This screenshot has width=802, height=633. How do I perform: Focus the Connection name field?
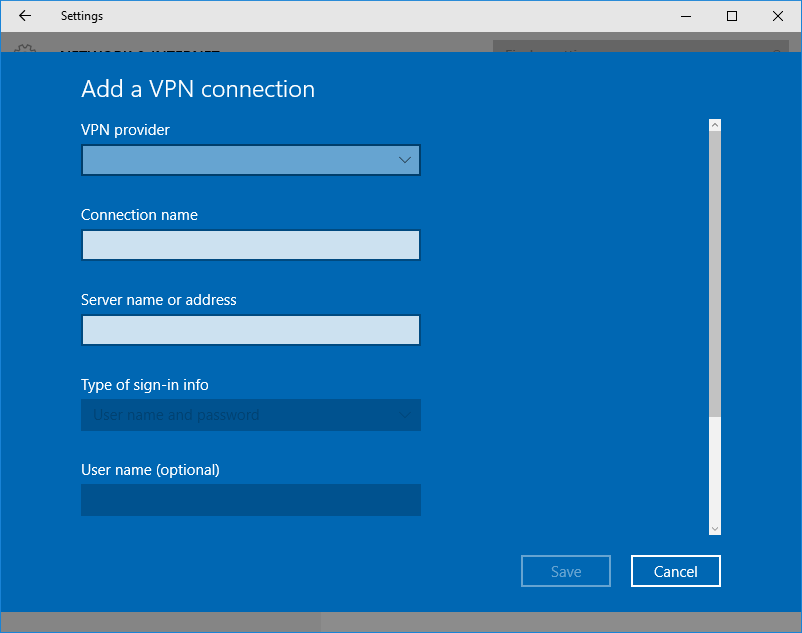coord(251,245)
